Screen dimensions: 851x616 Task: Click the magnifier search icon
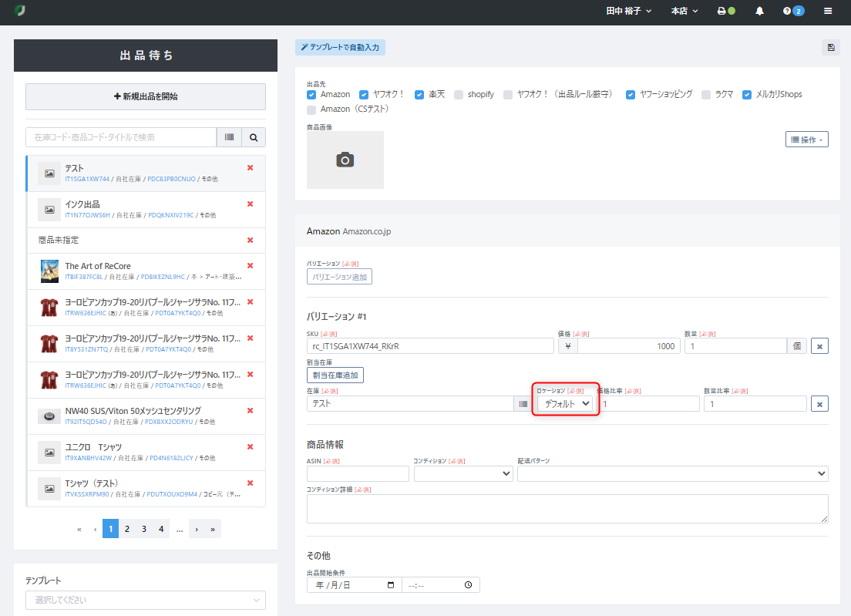click(x=254, y=137)
